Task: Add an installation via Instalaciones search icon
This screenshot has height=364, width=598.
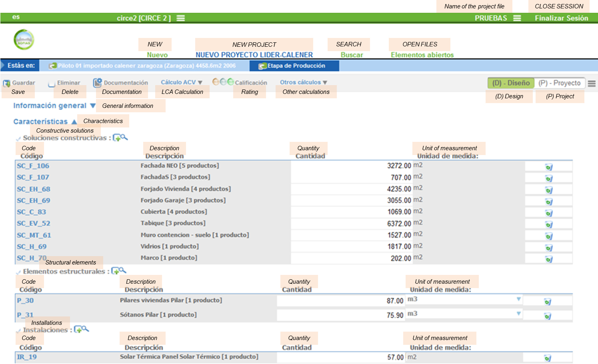Action: [x=82, y=330]
